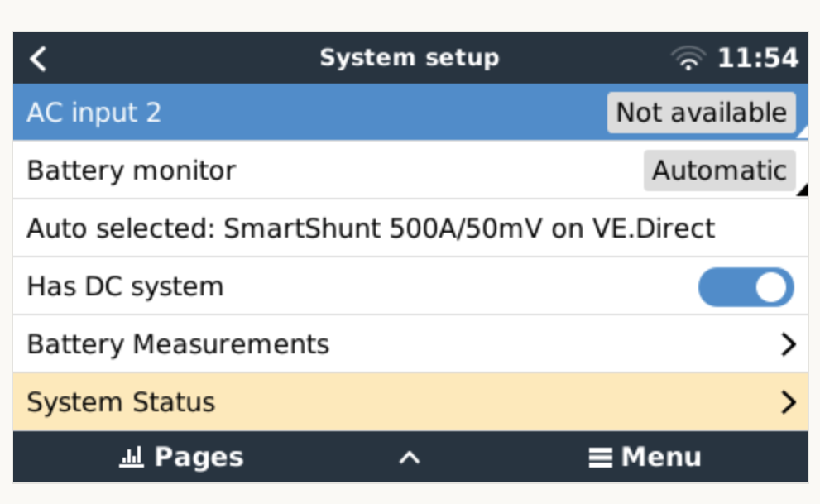Toggle the Has DC system switch
The width and height of the screenshot is (820, 504).
point(746,287)
